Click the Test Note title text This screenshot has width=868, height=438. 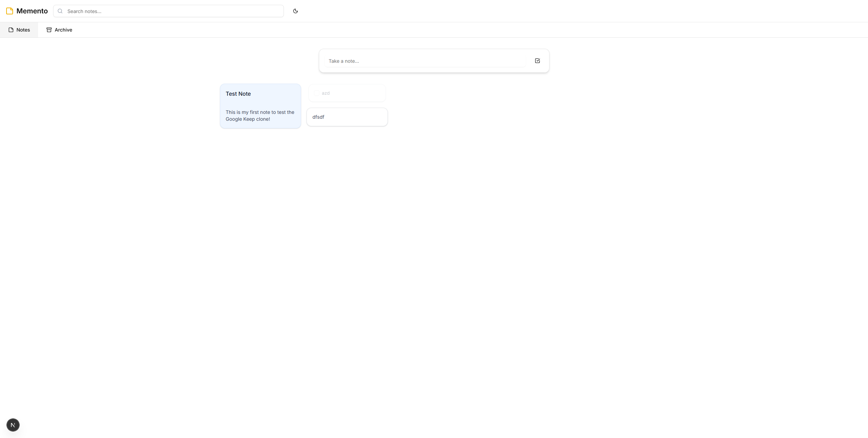pyautogui.click(x=238, y=94)
